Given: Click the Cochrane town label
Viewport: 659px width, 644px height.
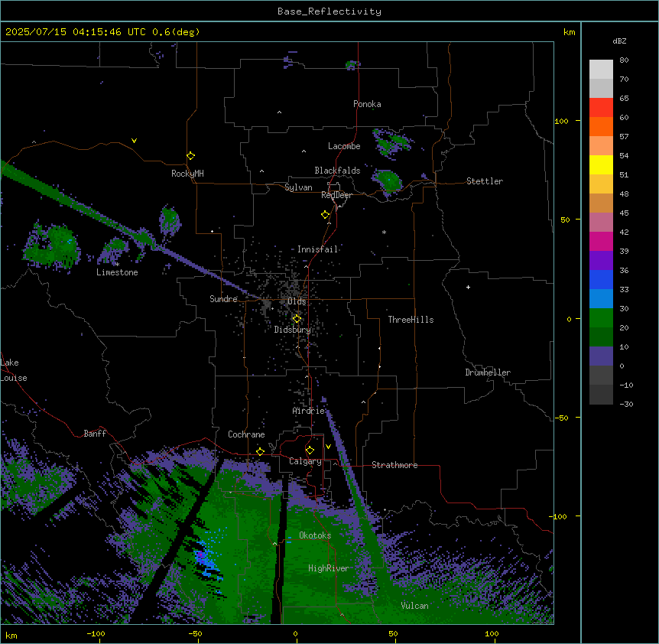Looking at the screenshot, I should pos(246,434).
